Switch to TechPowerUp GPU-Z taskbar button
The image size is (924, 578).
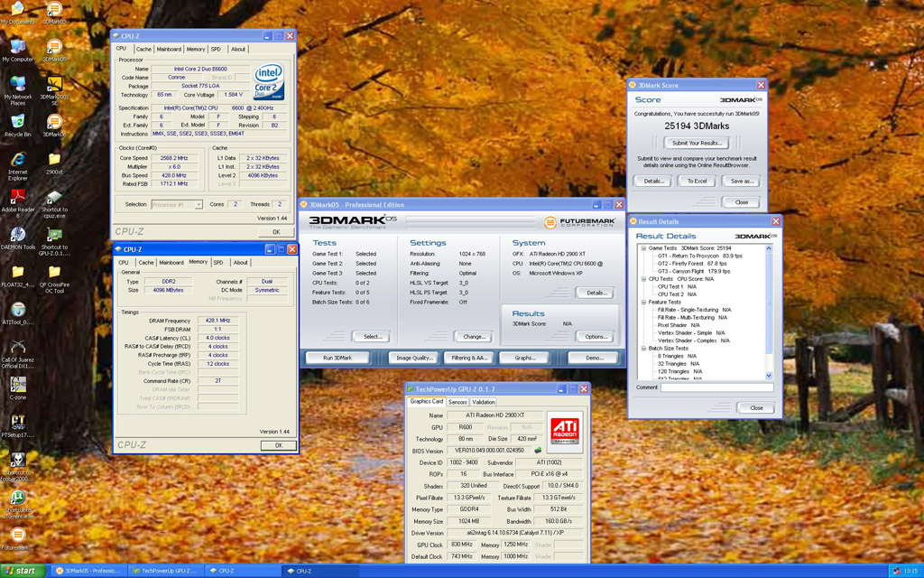point(166,571)
